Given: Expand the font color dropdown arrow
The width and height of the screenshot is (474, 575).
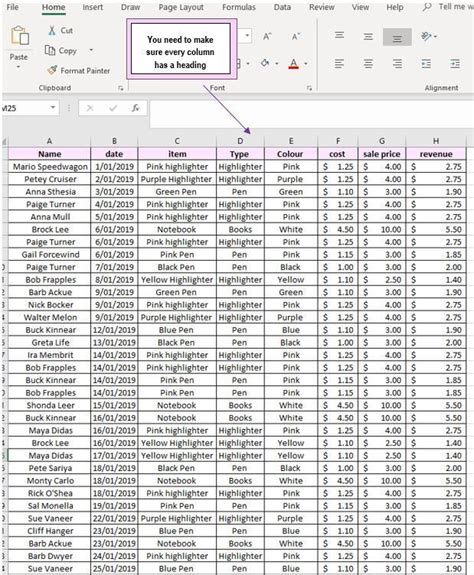Looking at the screenshot, I should tap(305, 64).
